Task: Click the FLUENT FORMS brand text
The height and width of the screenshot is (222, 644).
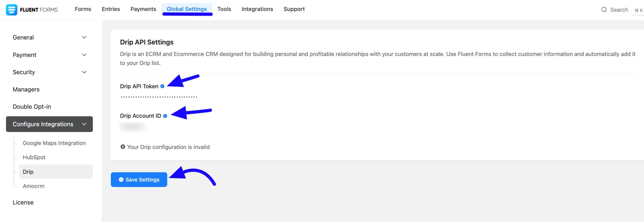Action: coord(39,10)
